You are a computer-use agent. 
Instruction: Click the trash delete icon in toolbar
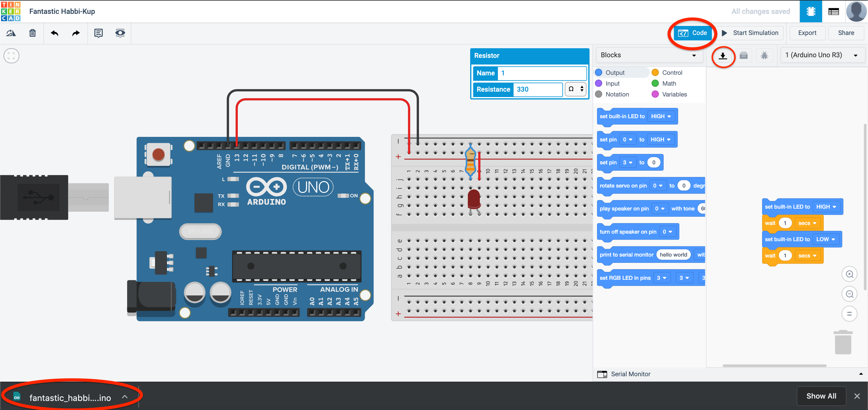[32, 33]
